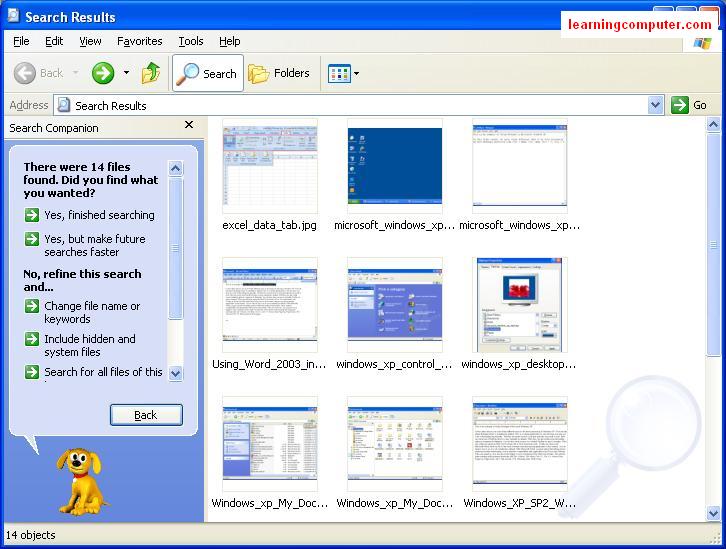
Task: Click the green Forward arrow button
Action: click(x=102, y=73)
